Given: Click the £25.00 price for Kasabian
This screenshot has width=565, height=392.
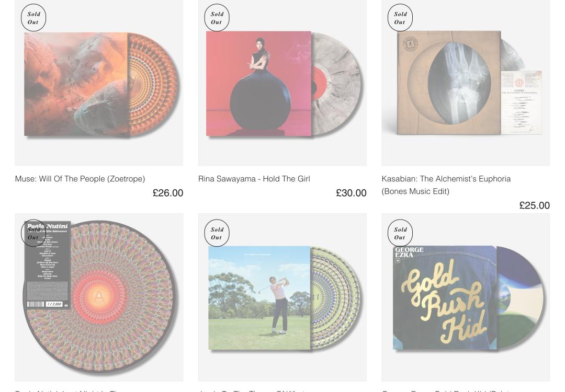Looking at the screenshot, I should 534,205.
